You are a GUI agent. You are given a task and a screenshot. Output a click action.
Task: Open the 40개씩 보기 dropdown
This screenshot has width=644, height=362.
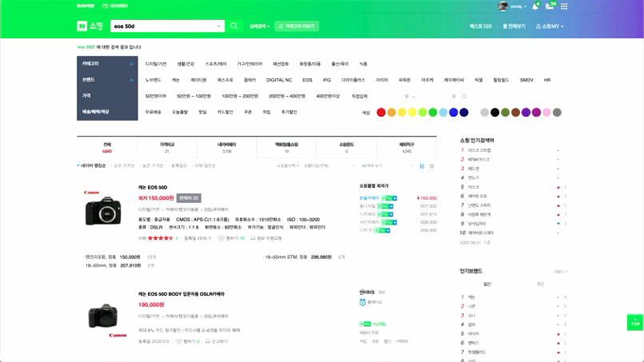point(386,165)
